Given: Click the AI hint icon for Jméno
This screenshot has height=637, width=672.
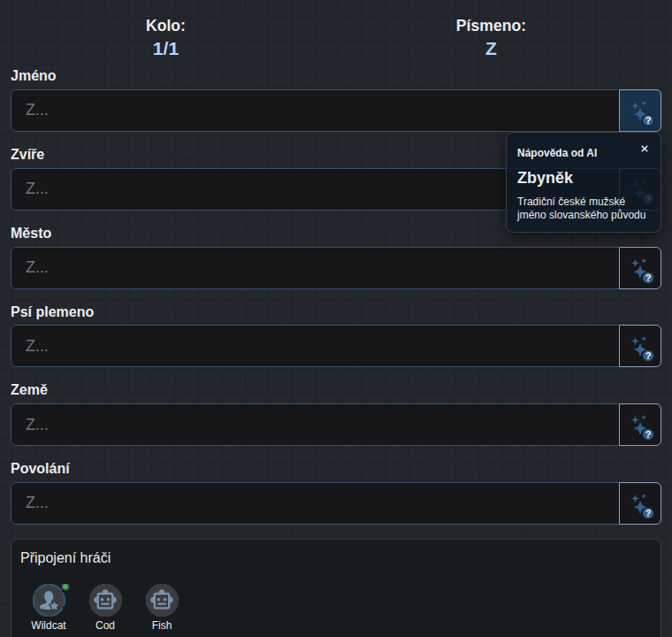Looking at the screenshot, I should (x=640, y=111).
